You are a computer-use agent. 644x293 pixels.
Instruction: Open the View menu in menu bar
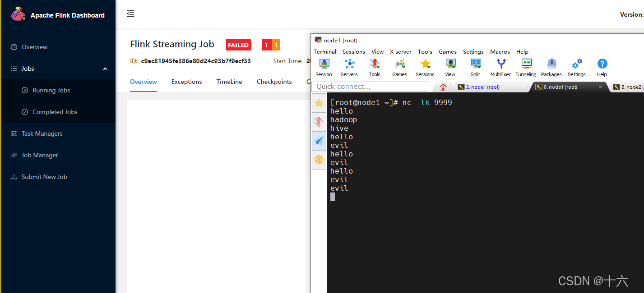pos(377,51)
